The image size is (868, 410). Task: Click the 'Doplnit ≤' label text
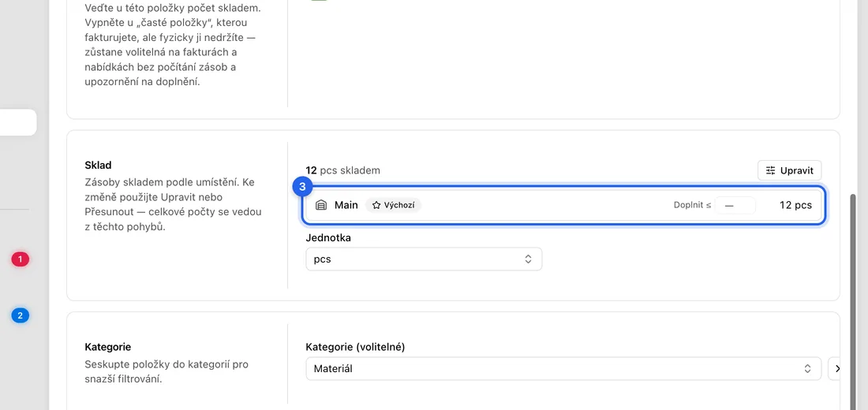693,205
